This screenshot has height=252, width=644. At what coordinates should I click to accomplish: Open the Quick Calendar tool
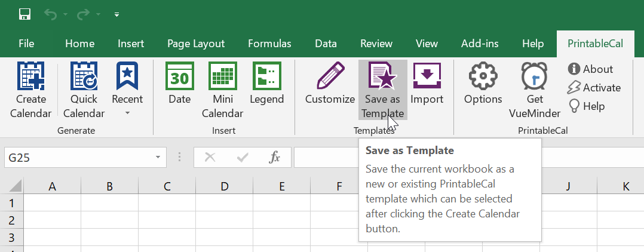point(84,76)
